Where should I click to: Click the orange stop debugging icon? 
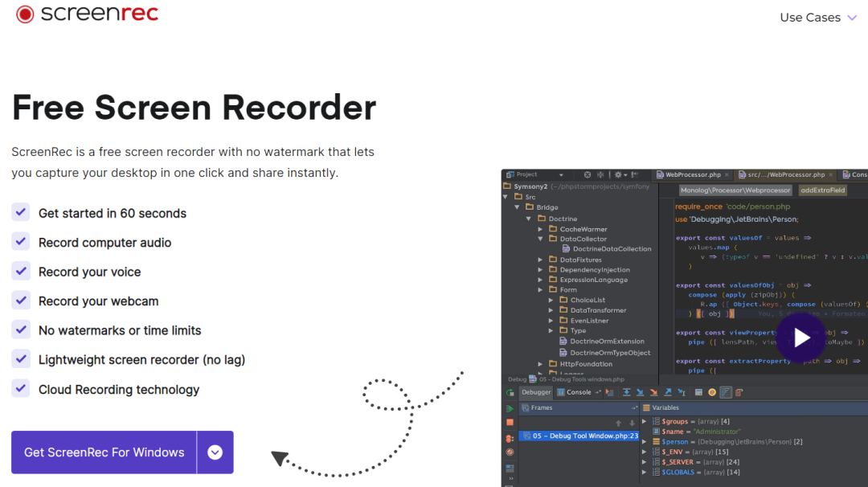[x=510, y=422]
